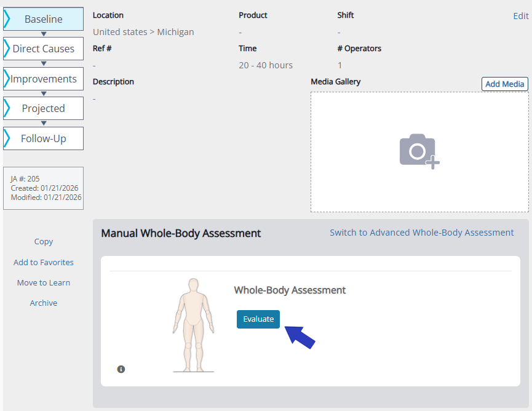Switch to Advanced Whole-Body Assessment
532x411 pixels.
coord(421,233)
